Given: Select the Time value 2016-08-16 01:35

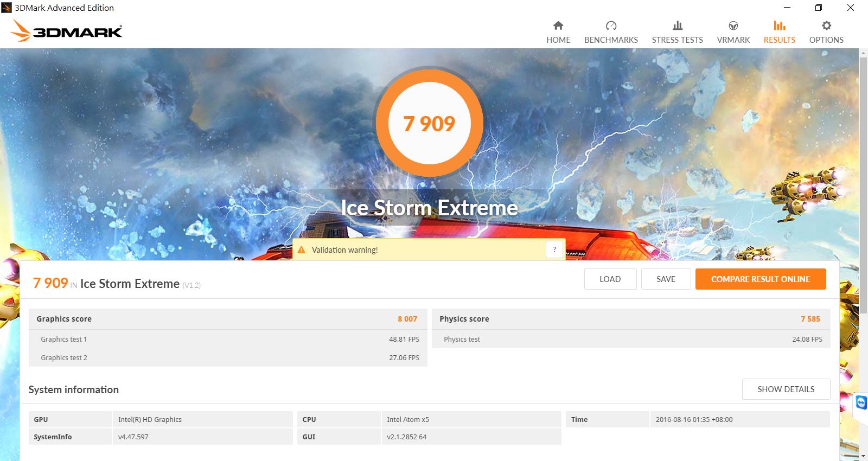Looking at the screenshot, I should pyautogui.click(x=694, y=419).
